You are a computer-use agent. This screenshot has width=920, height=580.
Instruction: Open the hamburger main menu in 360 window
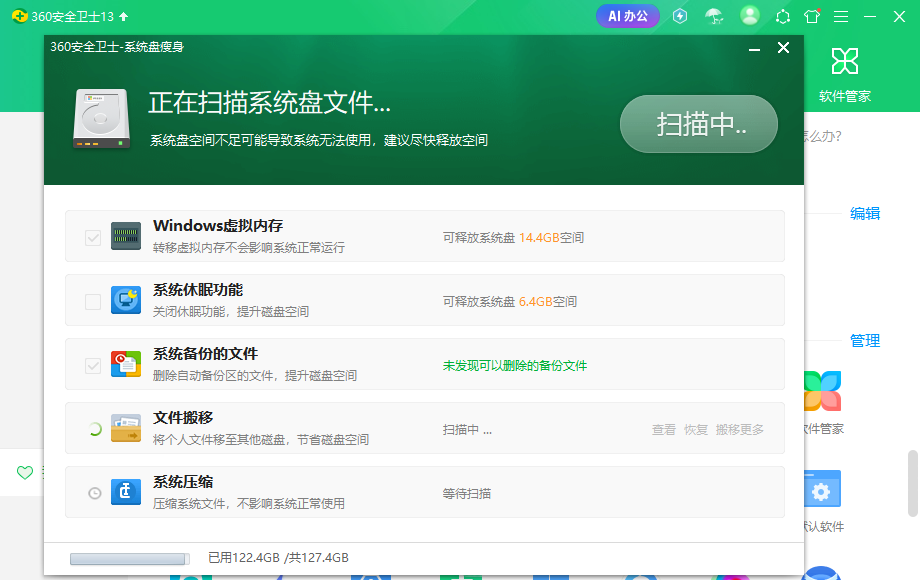841,16
